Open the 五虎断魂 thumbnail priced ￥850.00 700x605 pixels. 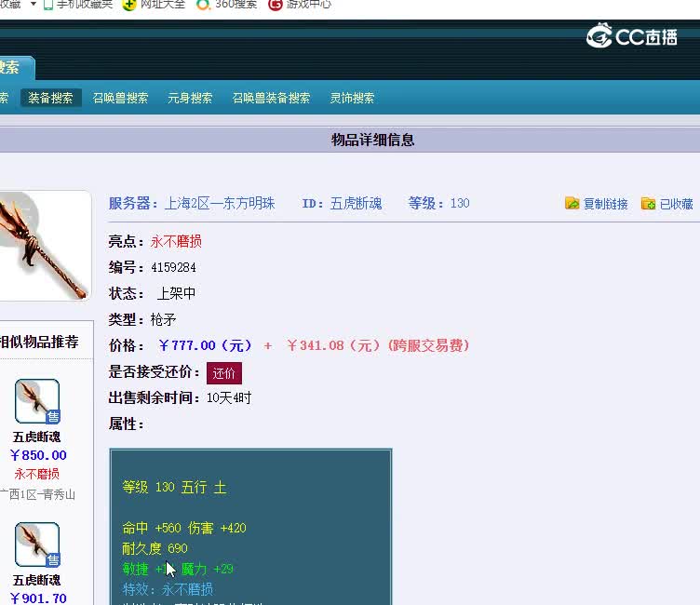click(37, 401)
